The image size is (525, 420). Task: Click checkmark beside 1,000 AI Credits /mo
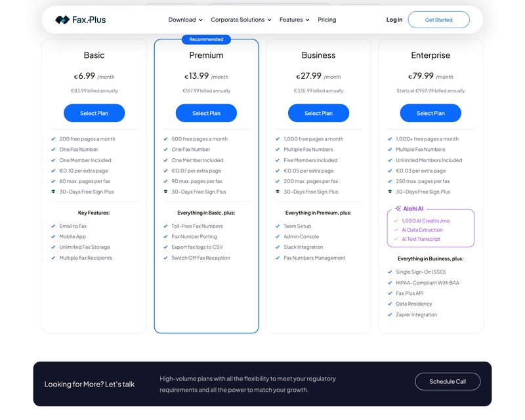(x=396, y=220)
